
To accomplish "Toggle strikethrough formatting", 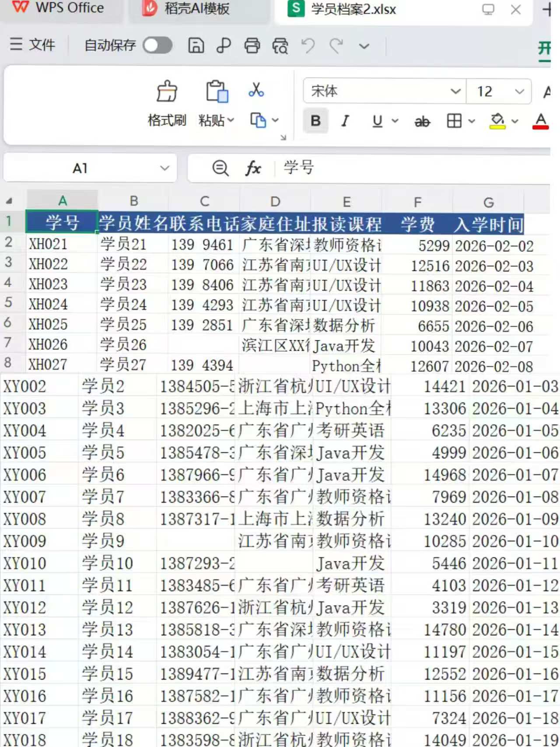I will pyautogui.click(x=422, y=121).
